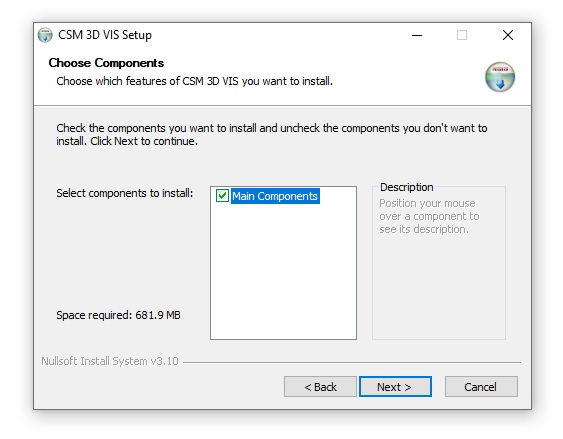Click the 'Choose which features' subtitle line
This screenshot has width=563, height=439.
coord(194,81)
